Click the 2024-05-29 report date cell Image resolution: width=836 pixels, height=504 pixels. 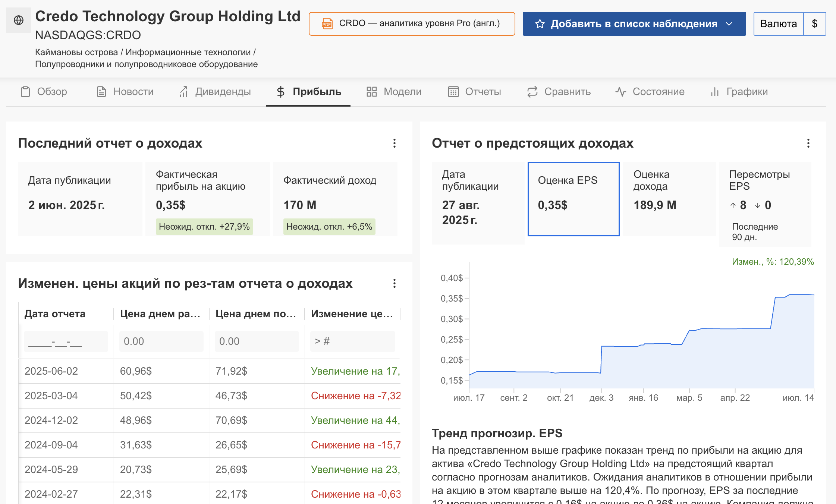[66, 470]
